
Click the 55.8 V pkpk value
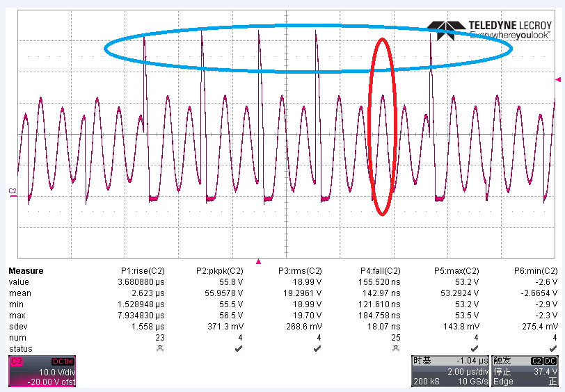tap(231, 282)
